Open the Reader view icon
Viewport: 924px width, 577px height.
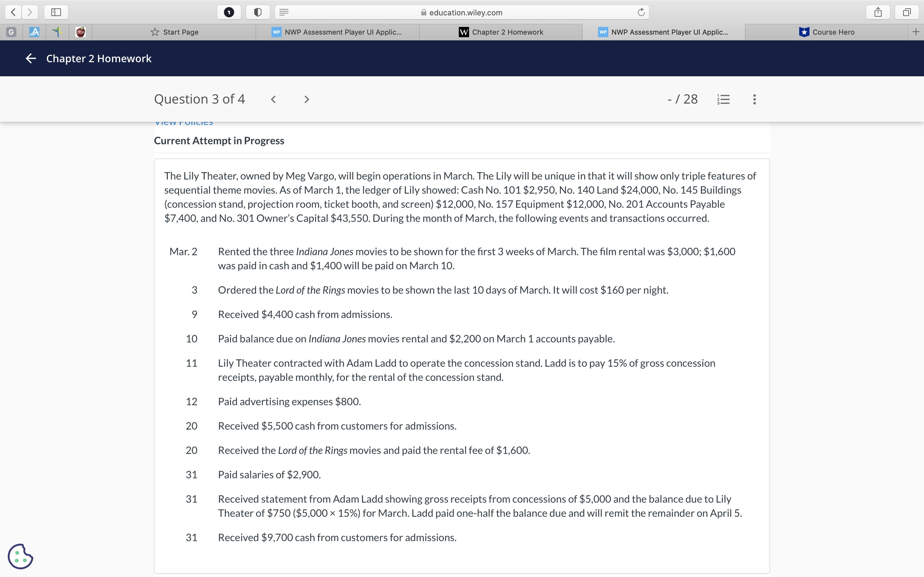(284, 12)
